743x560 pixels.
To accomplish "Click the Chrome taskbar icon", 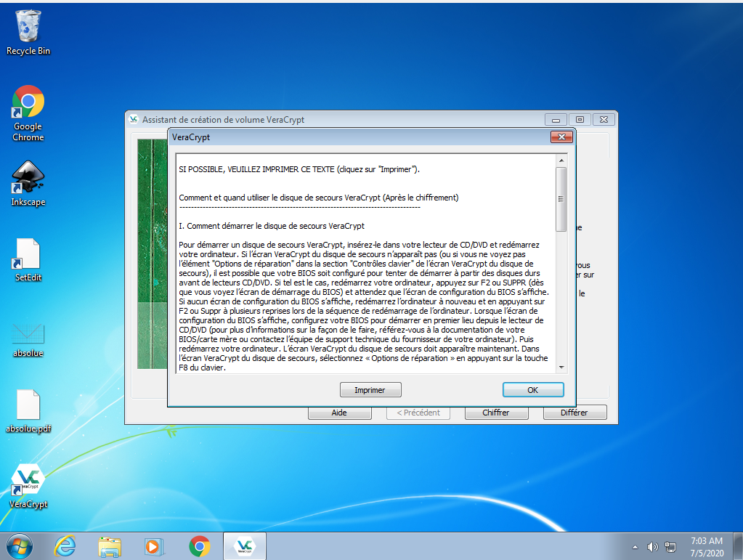I will pos(200,546).
